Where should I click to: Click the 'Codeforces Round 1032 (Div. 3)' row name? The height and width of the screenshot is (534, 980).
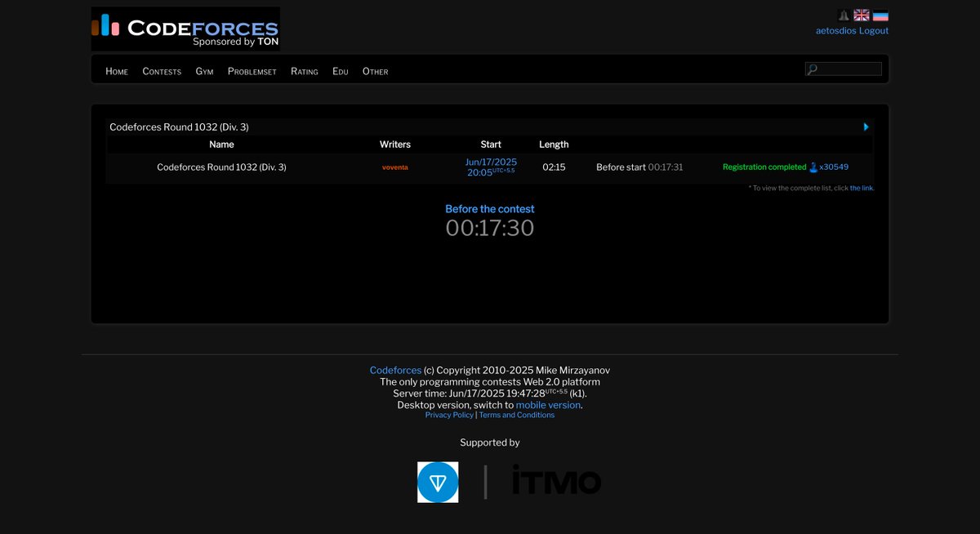(221, 167)
